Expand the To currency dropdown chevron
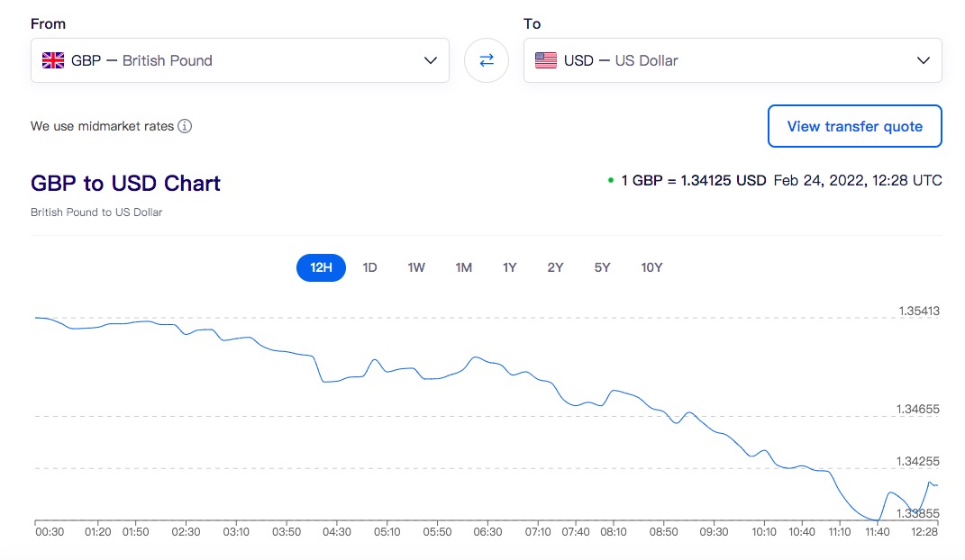This screenshot has height=560, width=965. click(x=923, y=60)
